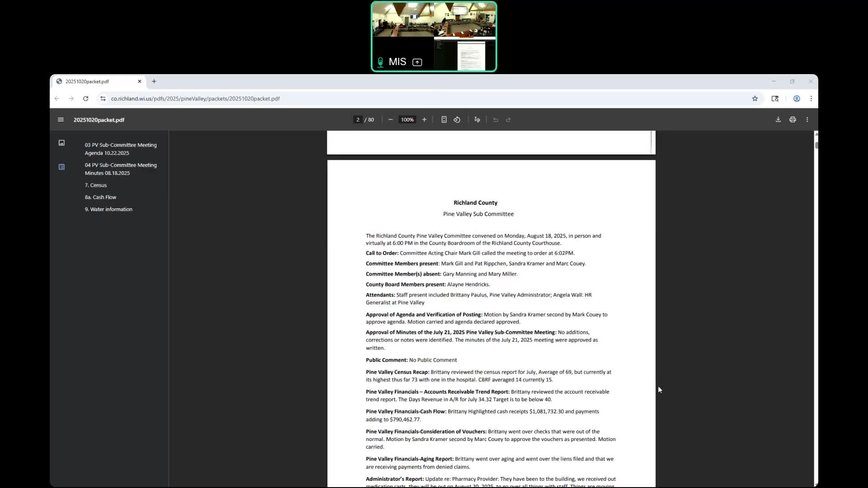Toggle the PDF sidebar menu icon
Viewport: 868px width, 488px height.
tap(61, 120)
